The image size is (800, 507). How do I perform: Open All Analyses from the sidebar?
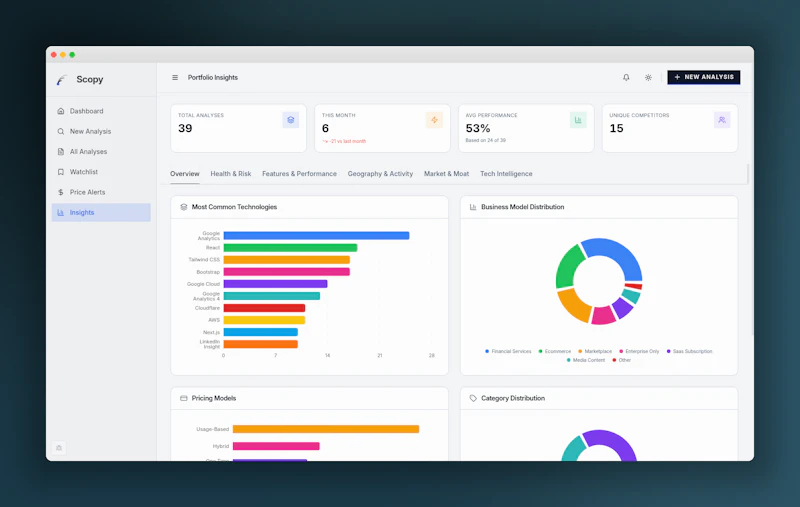click(101, 151)
